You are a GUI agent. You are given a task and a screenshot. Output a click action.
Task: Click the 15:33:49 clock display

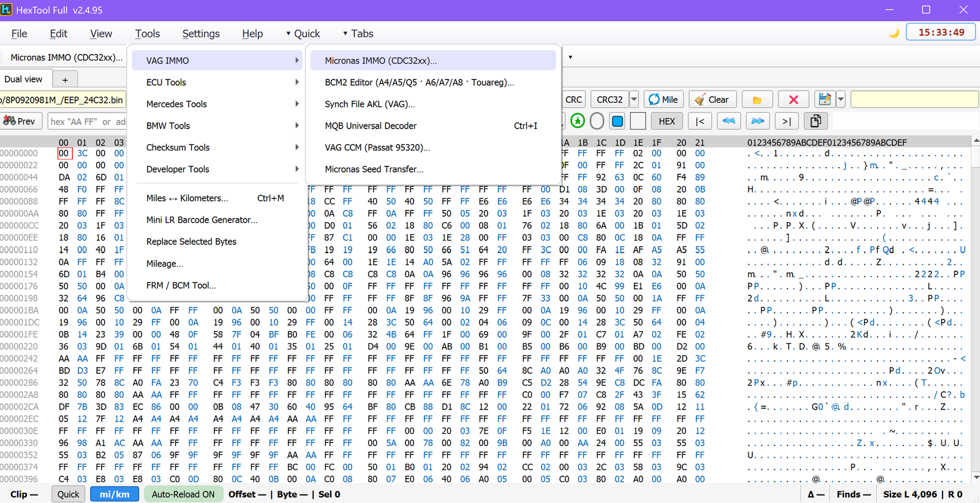(941, 32)
